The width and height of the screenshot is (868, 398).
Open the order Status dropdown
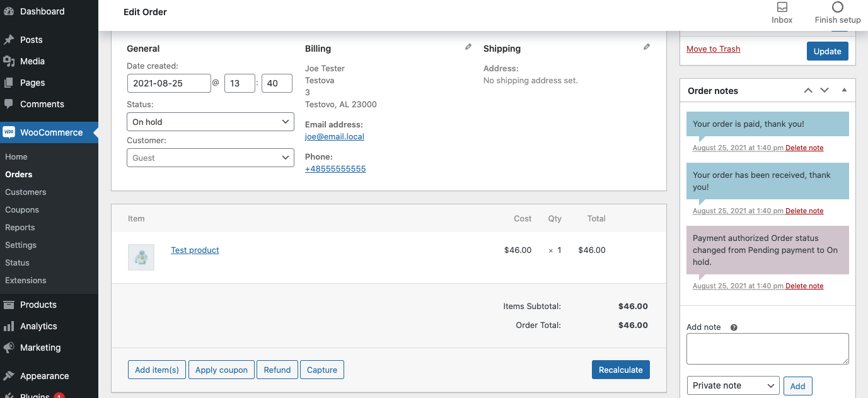pos(211,122)
